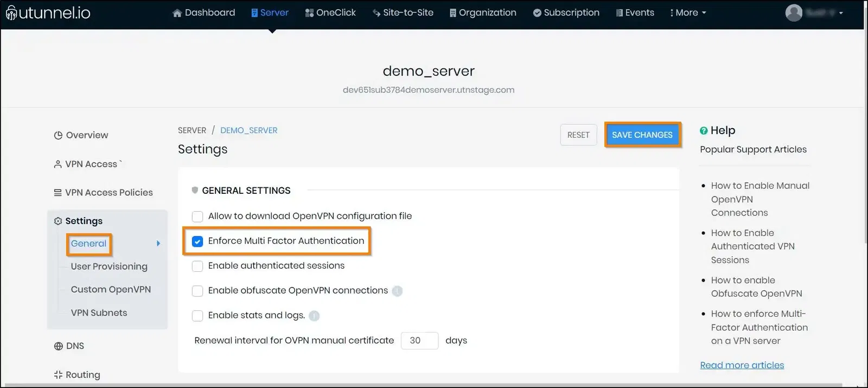868x388 pixels.
Task: Click the SERVER breadcrumb link
Action: tap(192, 130)
